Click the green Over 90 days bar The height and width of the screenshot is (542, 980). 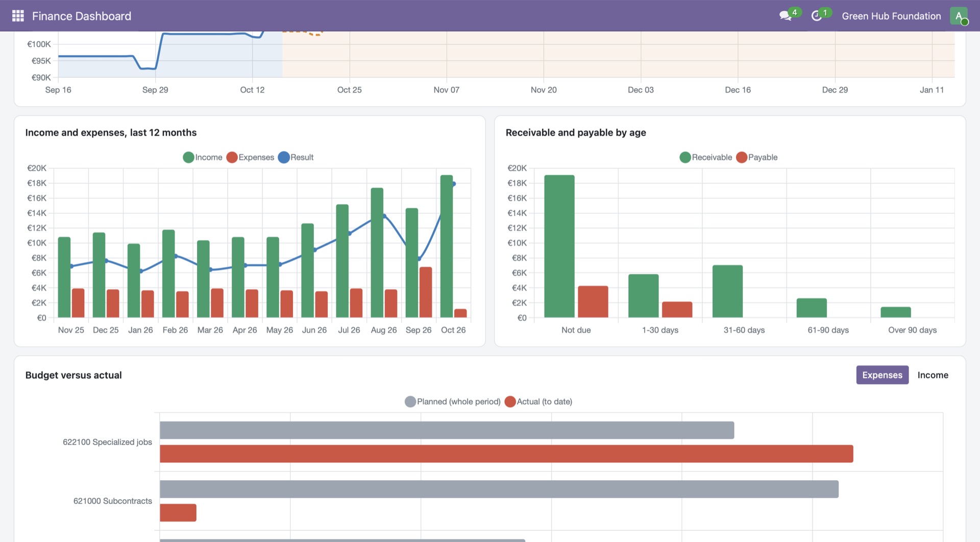click(896, 312)
